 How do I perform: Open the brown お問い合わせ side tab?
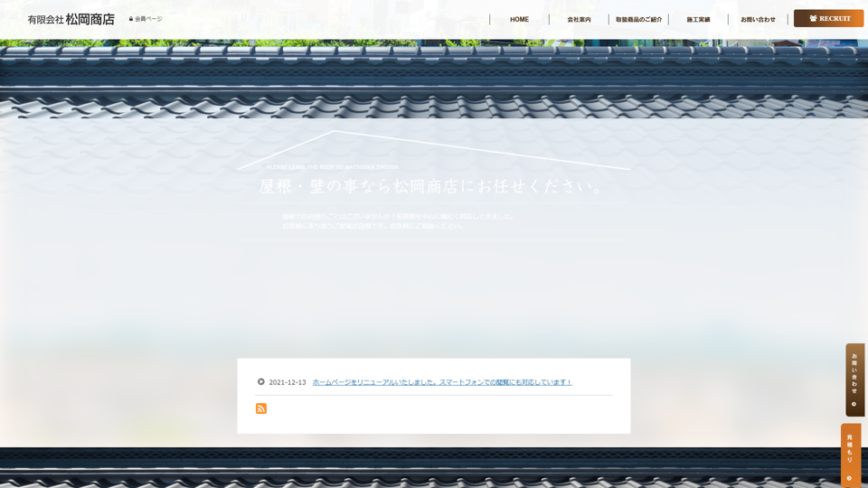click(x=854, y=371)
